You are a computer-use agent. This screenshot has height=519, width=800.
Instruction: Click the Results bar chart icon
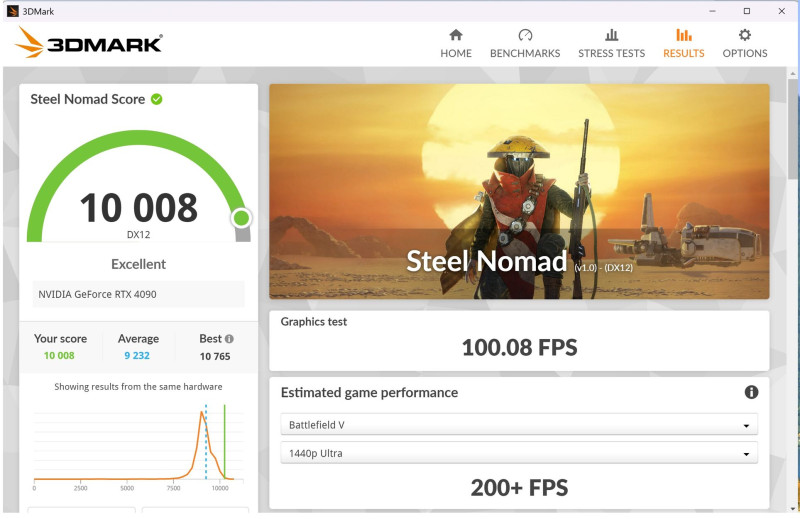tap(684, 35)
